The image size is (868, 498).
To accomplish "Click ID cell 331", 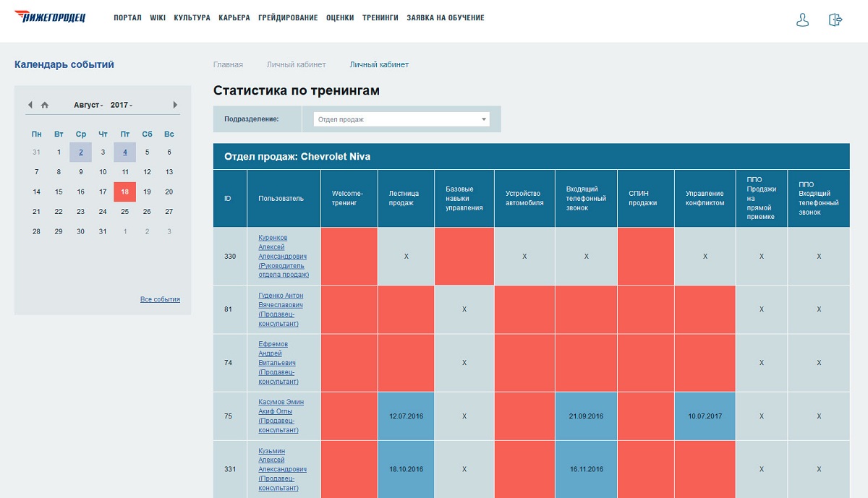I will pos(230,470).
